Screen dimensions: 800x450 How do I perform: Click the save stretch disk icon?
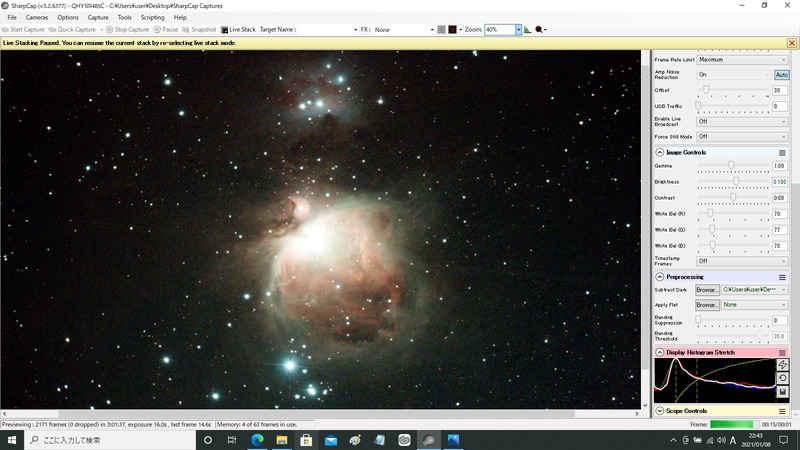point(782,392)
